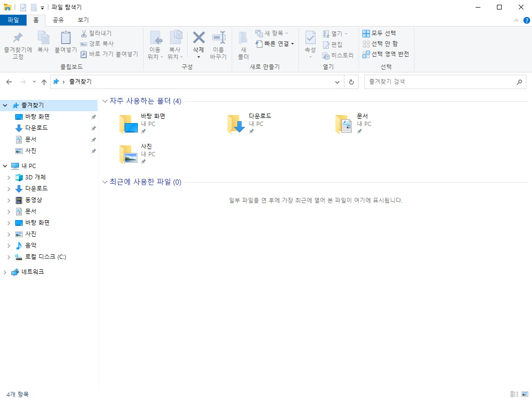Open 이동 위치 move-to menu
The width and height of the screenshot is (532, 400).
(x=155, y=45)
